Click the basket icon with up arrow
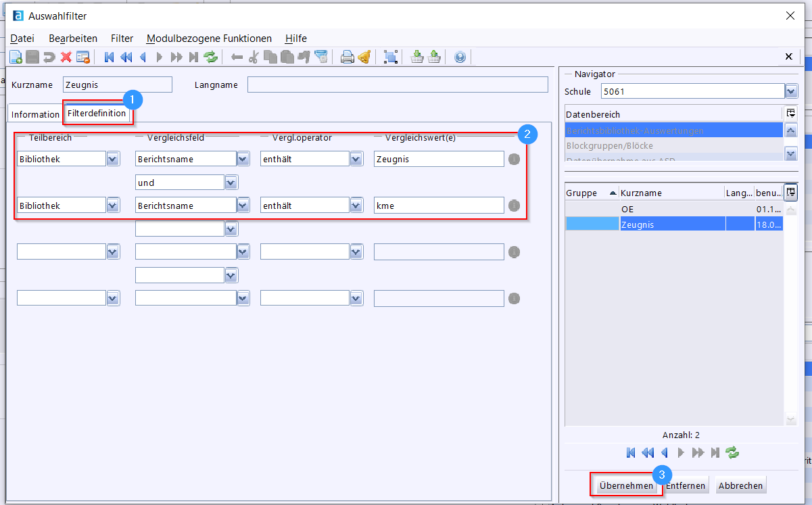Screen dimensions: 812x505 [x=434, y=57]
